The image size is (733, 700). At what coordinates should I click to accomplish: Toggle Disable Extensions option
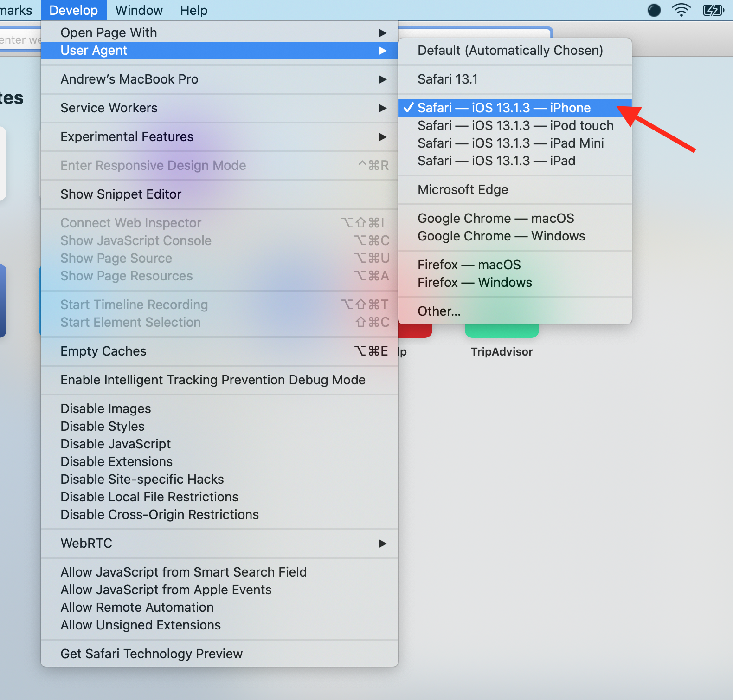pyautogui.click(x=219, y=461)
